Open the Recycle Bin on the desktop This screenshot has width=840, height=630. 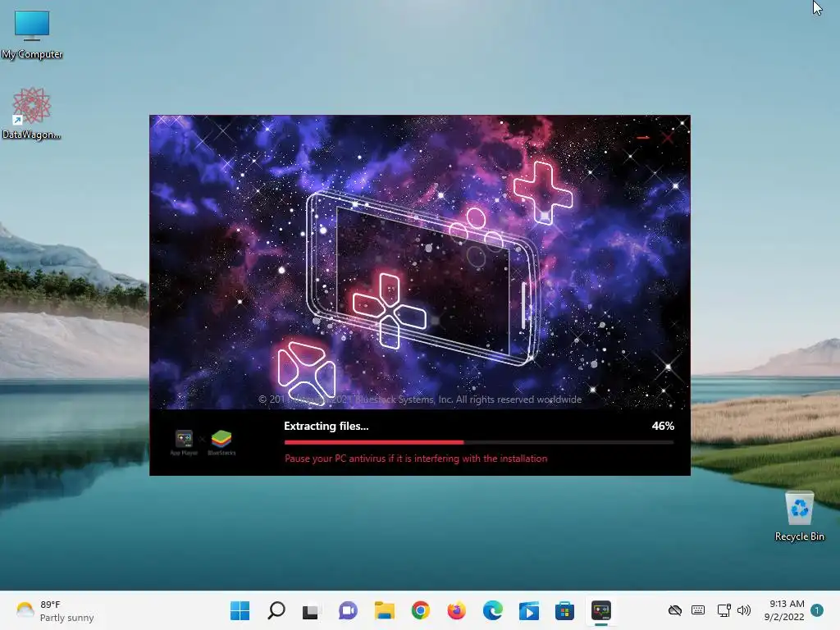pyautogui.click(x=799, y=517)
